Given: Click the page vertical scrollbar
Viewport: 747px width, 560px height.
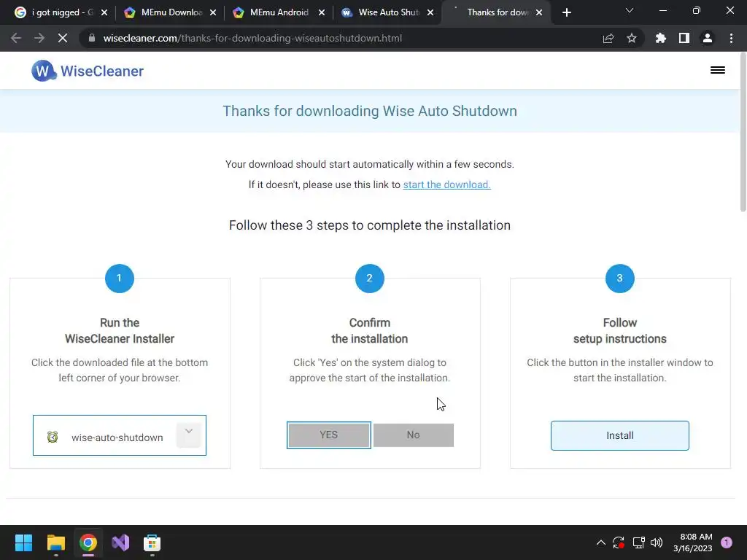Looking at the screenshot, I should coord(743,133).
